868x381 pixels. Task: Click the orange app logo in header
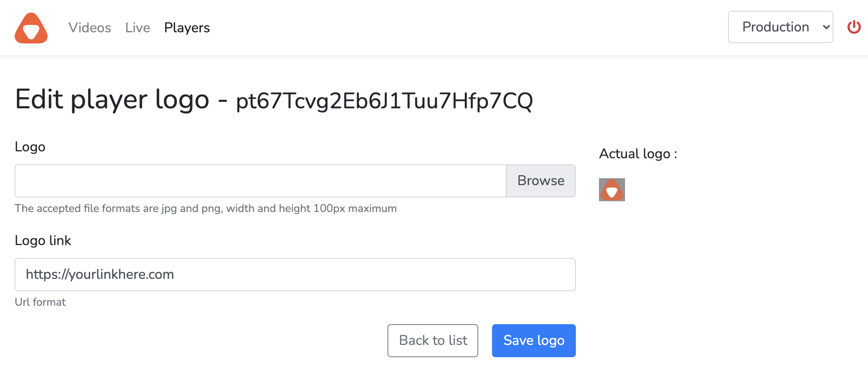coord(31,28)
